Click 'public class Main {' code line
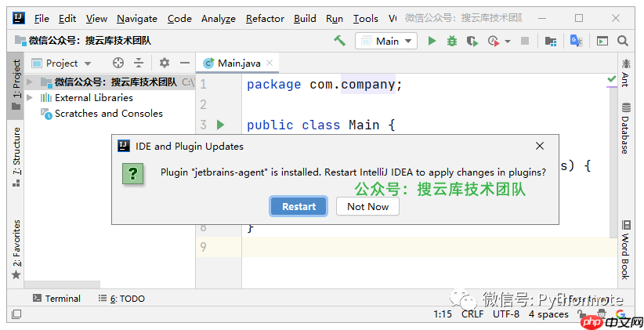Screen dimensions: 644x330 (320, 125)
